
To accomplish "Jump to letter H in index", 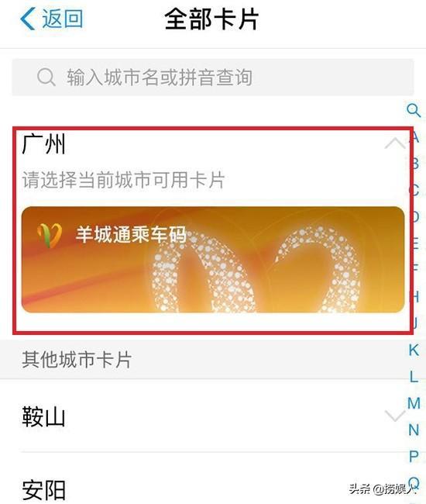I will click(414, 297).
